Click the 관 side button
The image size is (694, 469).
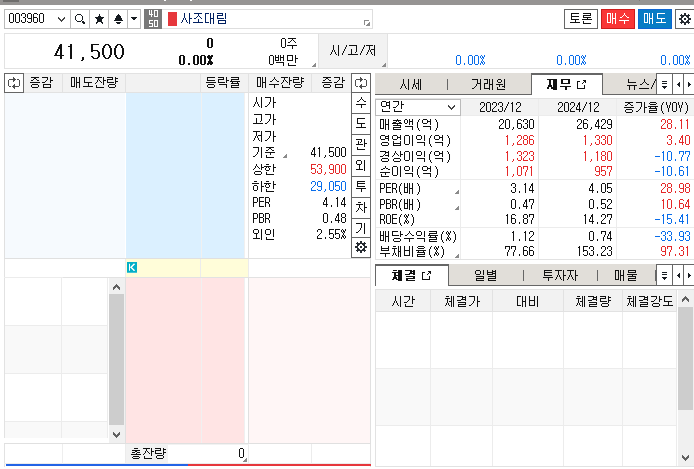pyautogui.click(x=361, y=144)
